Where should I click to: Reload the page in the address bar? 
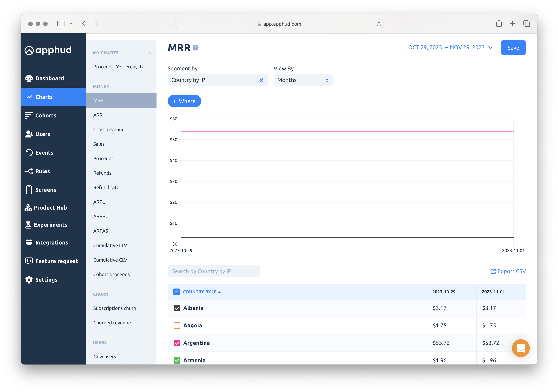pos(378,24)
